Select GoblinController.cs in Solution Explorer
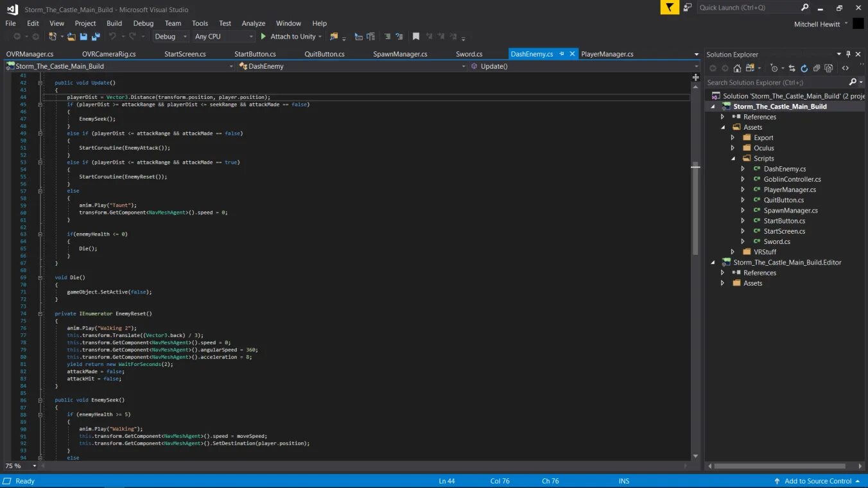Screen dimensions: 868x488 click(792, 179)
